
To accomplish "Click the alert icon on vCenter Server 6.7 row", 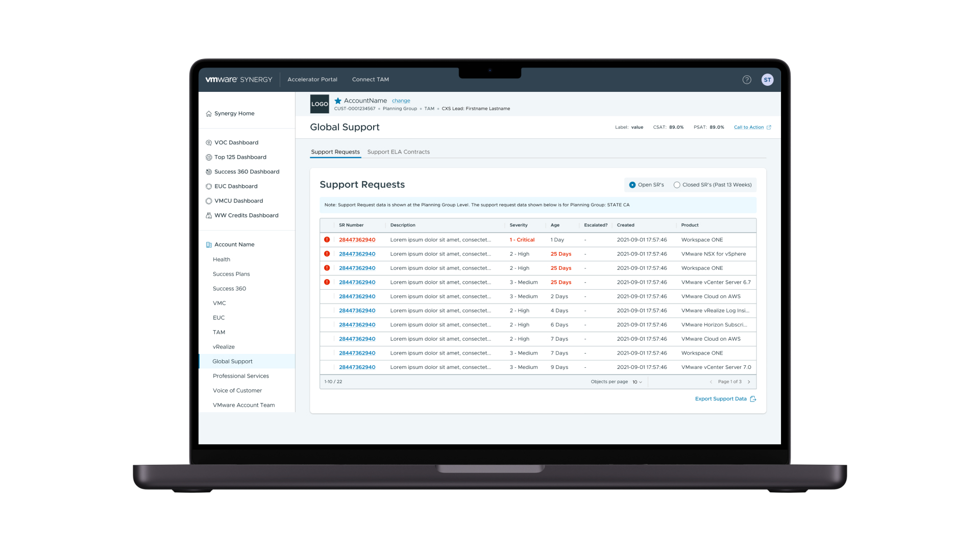I will (327, 282).
